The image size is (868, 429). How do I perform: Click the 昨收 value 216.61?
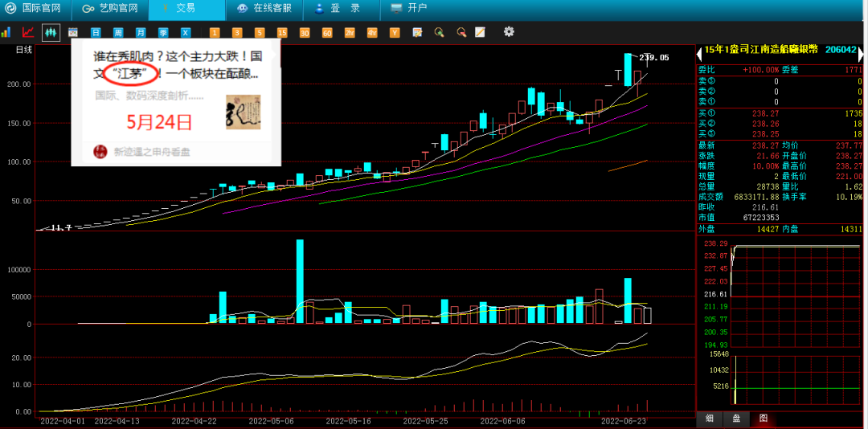(x=766, y=206)
